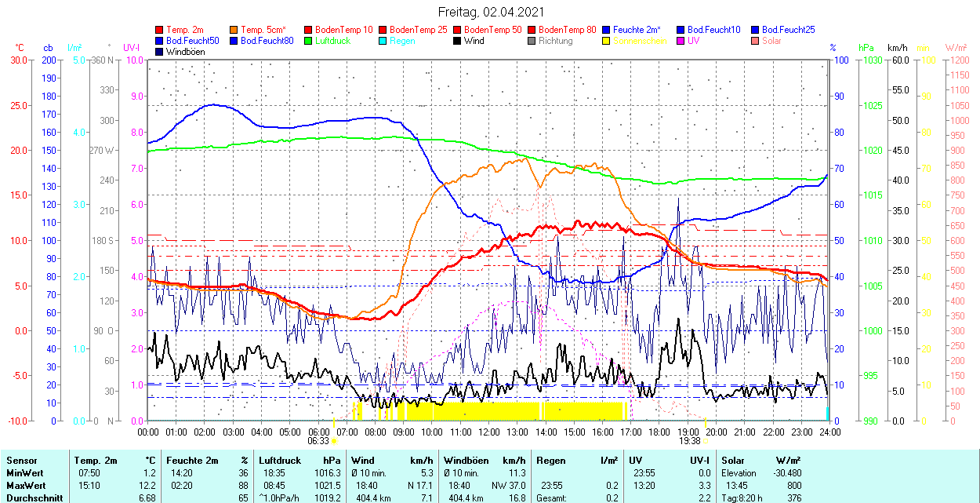The image size is (980, 503).
Task: Click the red Temp. 2m legend swatch
Action: tap(160, 30)
